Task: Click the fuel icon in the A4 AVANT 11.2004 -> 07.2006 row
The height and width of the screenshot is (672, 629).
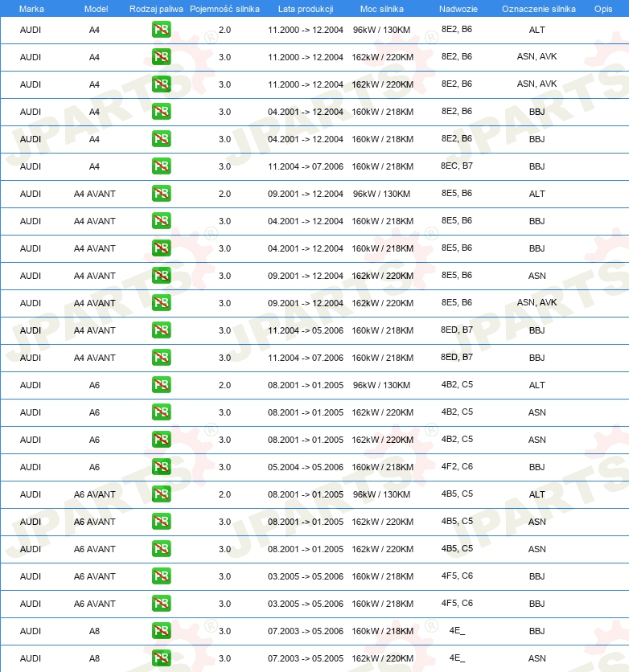Action: click(x=161, y=358)
